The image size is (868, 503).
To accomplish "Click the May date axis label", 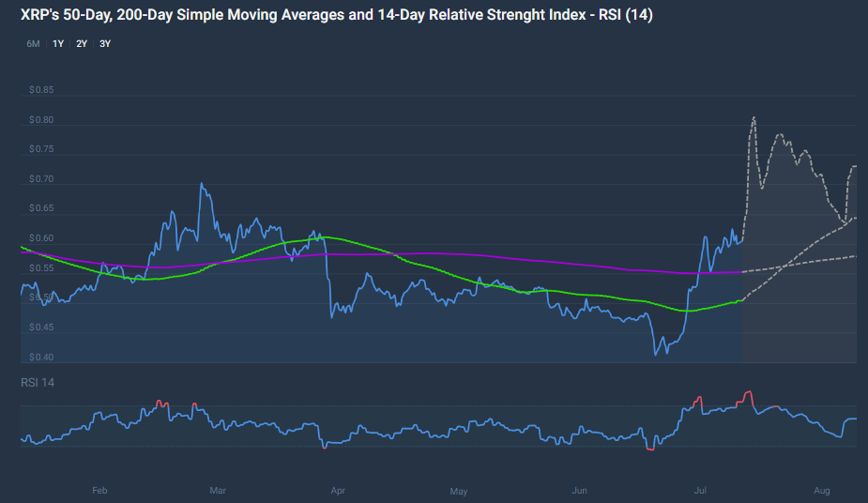I will 458,491.
